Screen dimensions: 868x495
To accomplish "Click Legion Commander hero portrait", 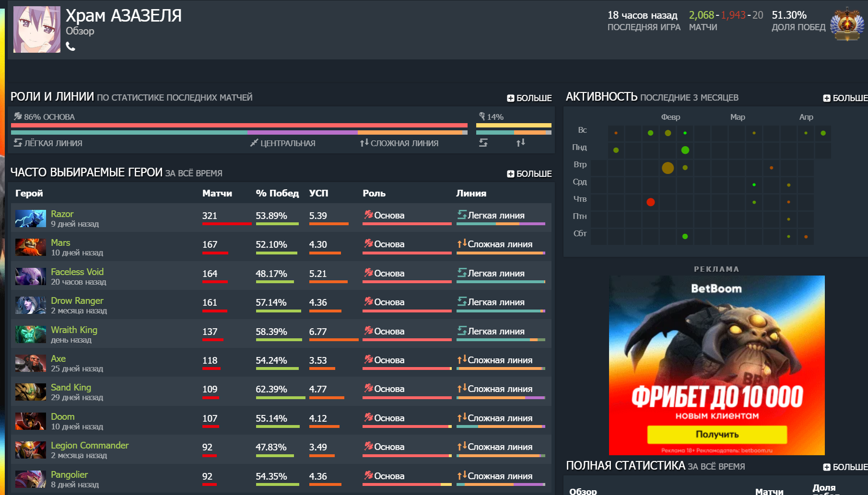I will (31, 450).
